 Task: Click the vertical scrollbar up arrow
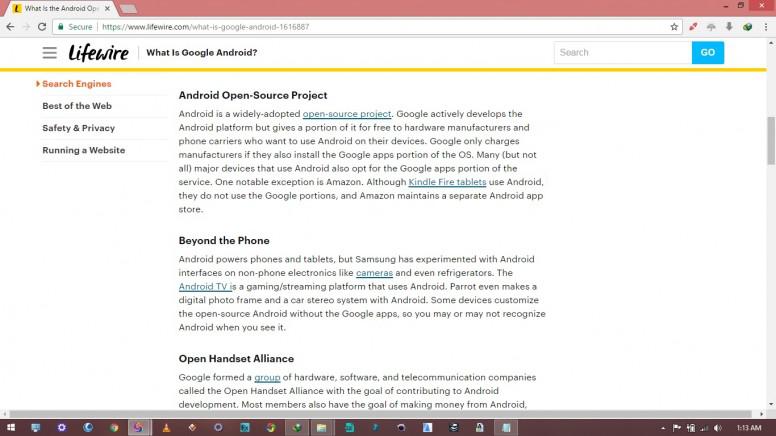click(x=771, y=44)
